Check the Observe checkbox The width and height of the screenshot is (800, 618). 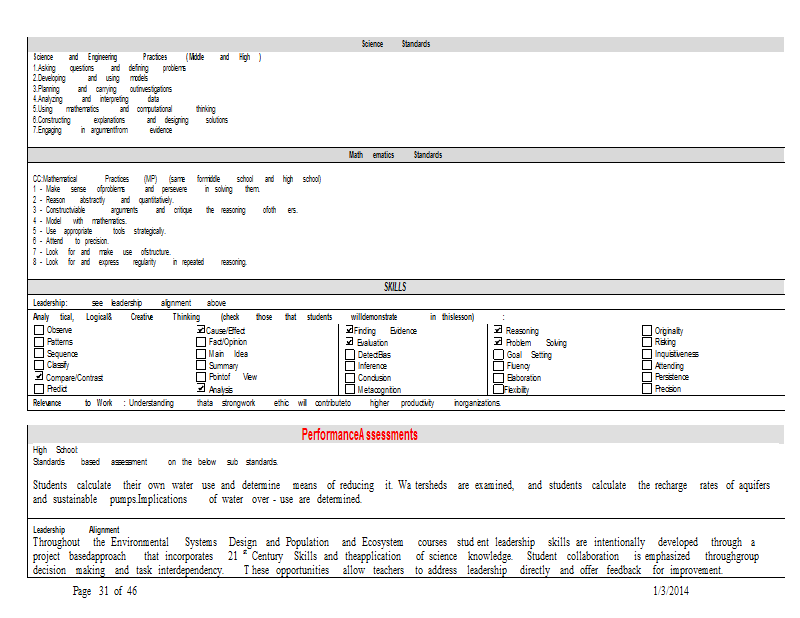pyautogui.click(x=39, y=330)
